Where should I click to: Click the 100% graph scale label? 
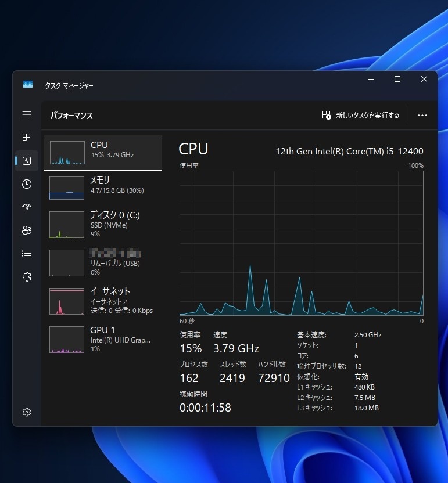(x=415, y=165)
